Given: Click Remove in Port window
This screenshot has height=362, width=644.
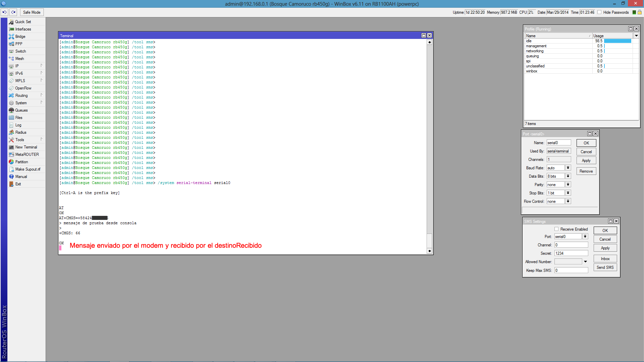Looking at the screenshot, I should point(586,171).
